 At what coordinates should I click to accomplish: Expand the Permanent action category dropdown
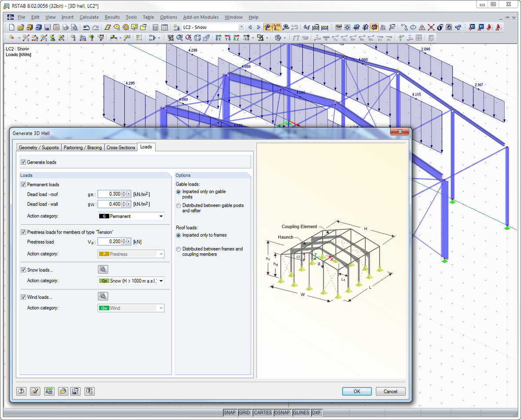pos(161,216)
